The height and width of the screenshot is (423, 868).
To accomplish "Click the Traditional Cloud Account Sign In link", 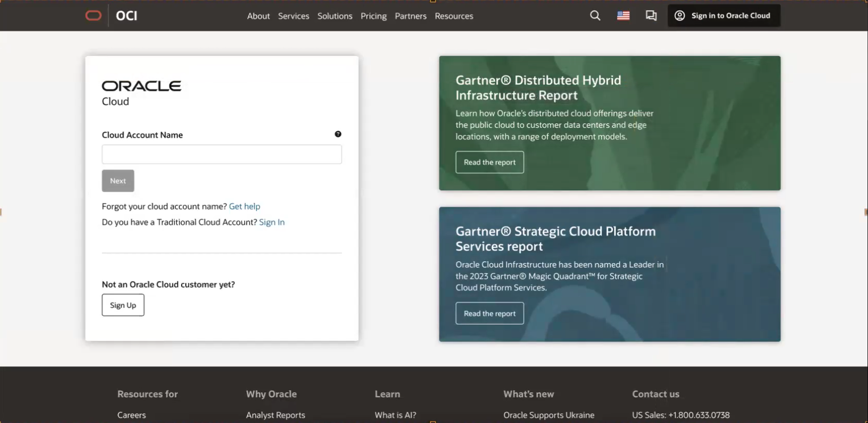I will click(x=271, y=222).
